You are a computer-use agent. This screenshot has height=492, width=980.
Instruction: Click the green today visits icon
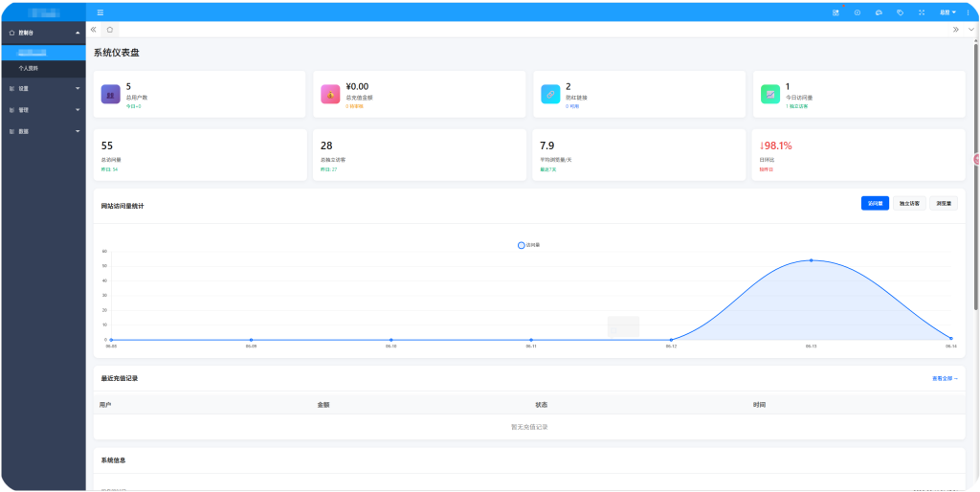770,95
